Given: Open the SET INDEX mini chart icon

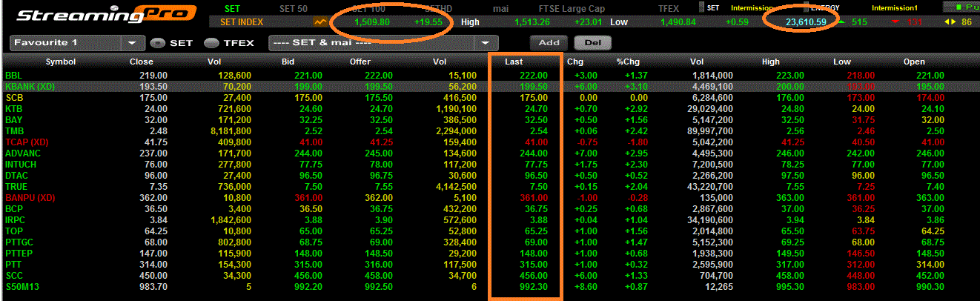Looking at the screenshot, I should pyautogui.click(x=320, y=22).
